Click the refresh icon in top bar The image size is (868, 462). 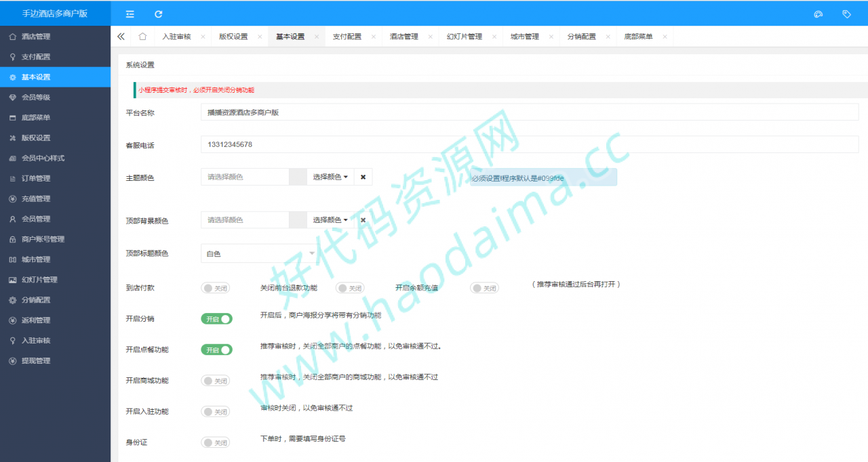[158, 14]
